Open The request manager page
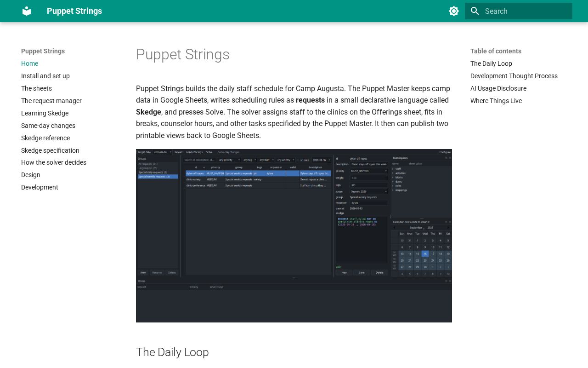The image size is (588, 368). [51, 101]
